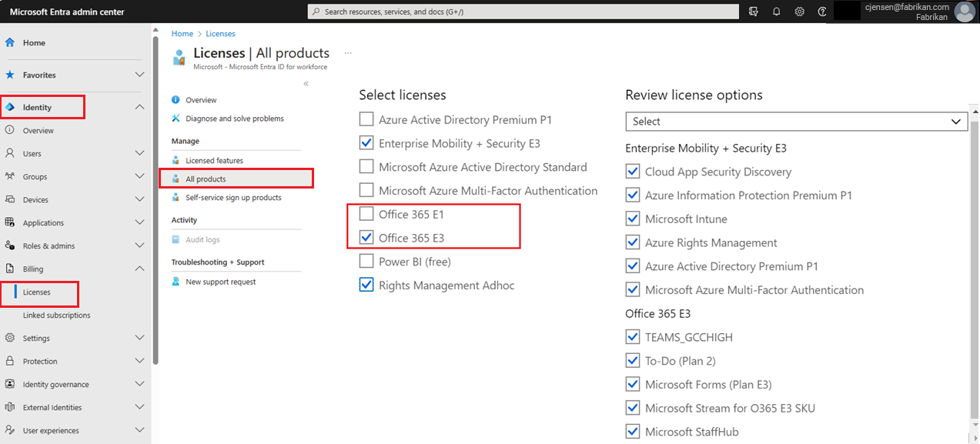Uncheck Microsoft Intune license option

coord(633,219)
